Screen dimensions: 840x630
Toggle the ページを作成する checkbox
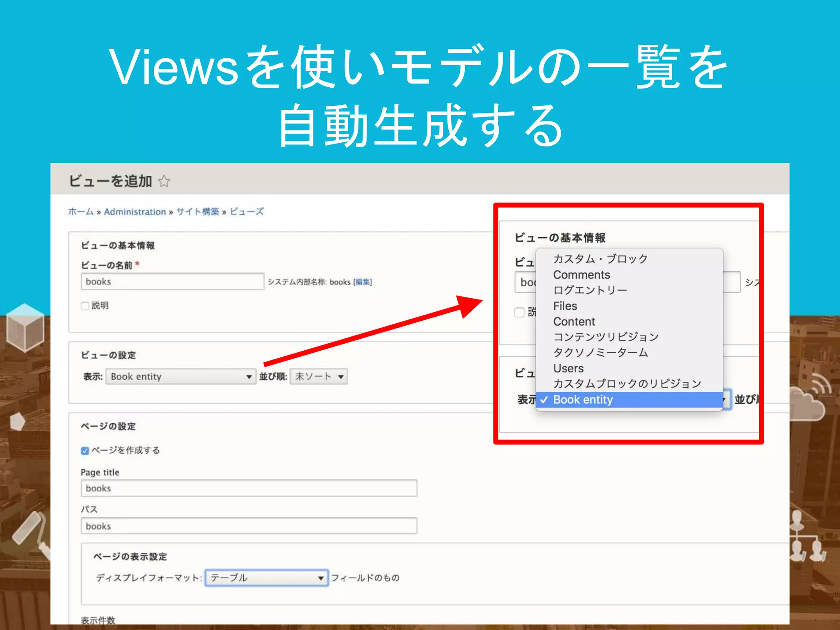tap(85, 451)
